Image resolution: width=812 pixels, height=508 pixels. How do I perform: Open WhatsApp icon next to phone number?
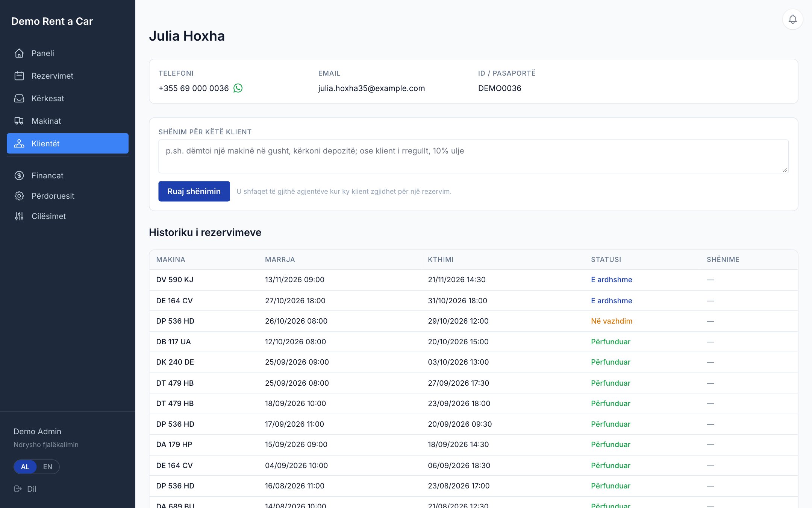tap(238, 88)
